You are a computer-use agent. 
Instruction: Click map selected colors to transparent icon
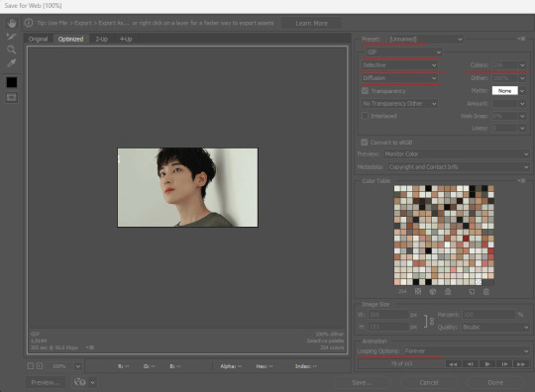(418, 291)
